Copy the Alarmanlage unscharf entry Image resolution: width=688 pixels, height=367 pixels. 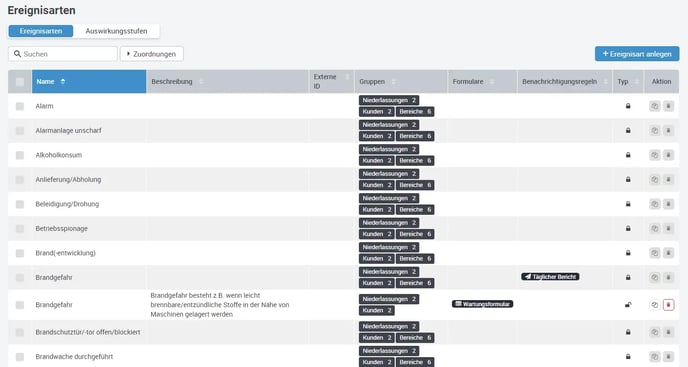pyautogui.click(x=654, y=130)
